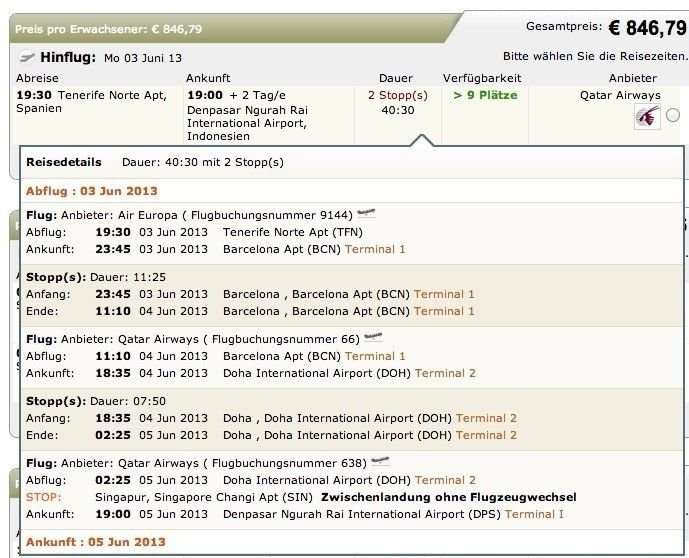The image size is (689, 558).
Task: Click the Qatar Airways logo icon
Action: pyautogui.click(x=647, y=117)
